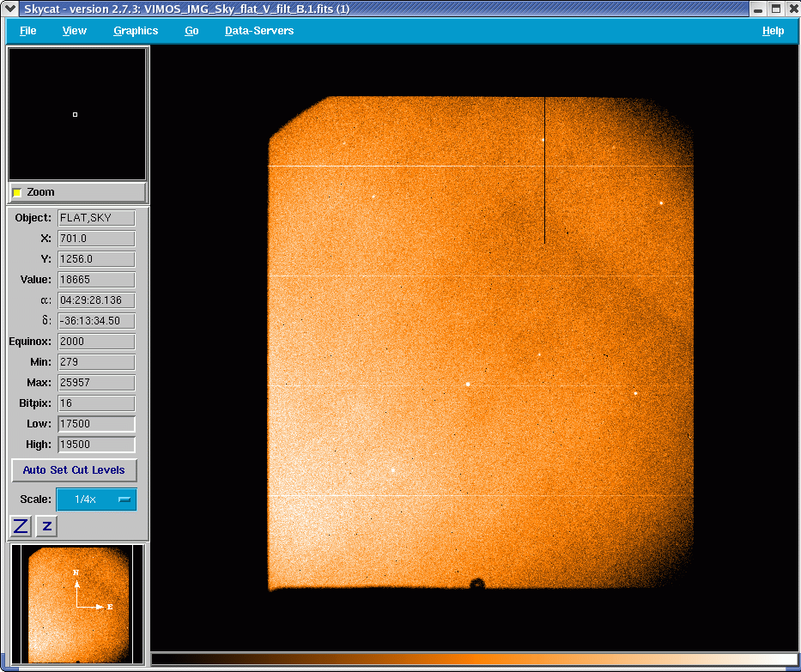Viewport: 801px width, 672px height.
Task: Click the Low cut level field
Action: [96, 424]
